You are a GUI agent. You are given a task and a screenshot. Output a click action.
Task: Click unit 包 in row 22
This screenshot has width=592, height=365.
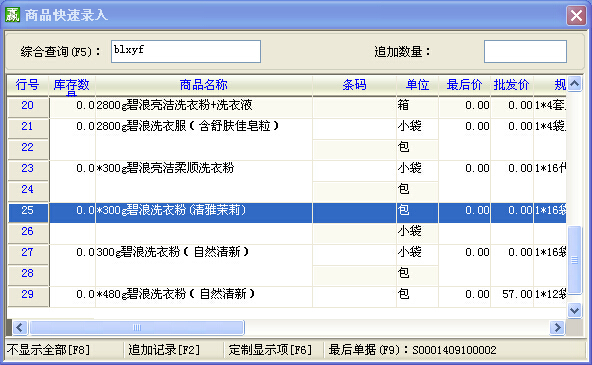pos(403,148)
